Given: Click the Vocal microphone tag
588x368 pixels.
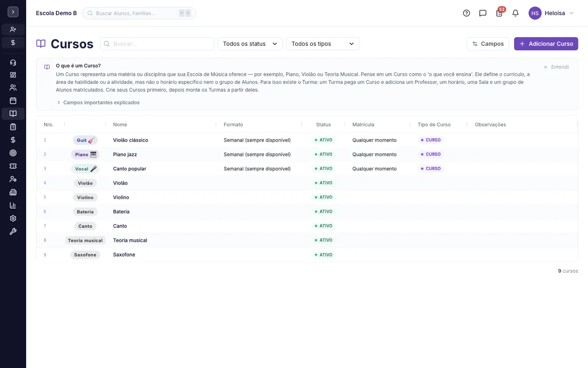Looking at the screenshot, I should (x=85, y=169).
